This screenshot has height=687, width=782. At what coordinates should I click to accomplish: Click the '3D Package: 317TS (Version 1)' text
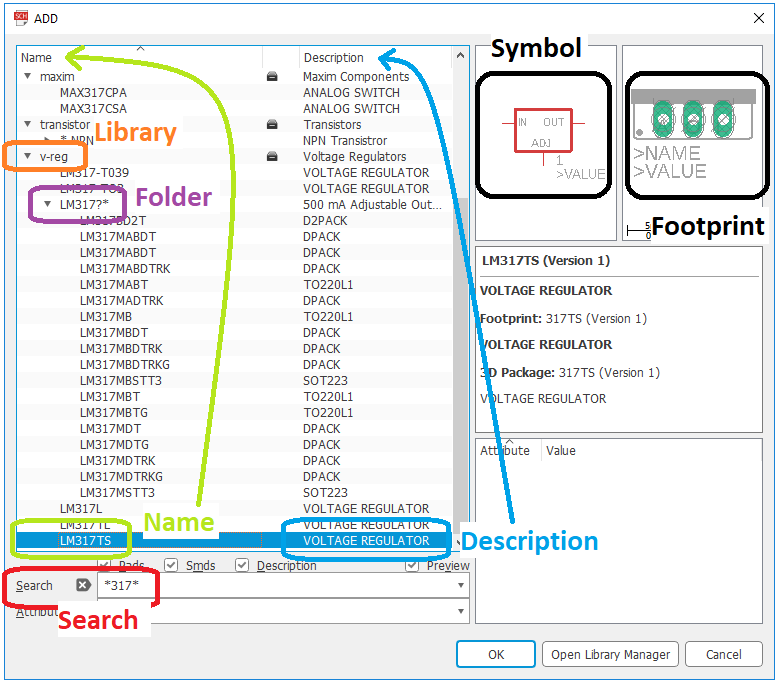(x=570, y=372)
